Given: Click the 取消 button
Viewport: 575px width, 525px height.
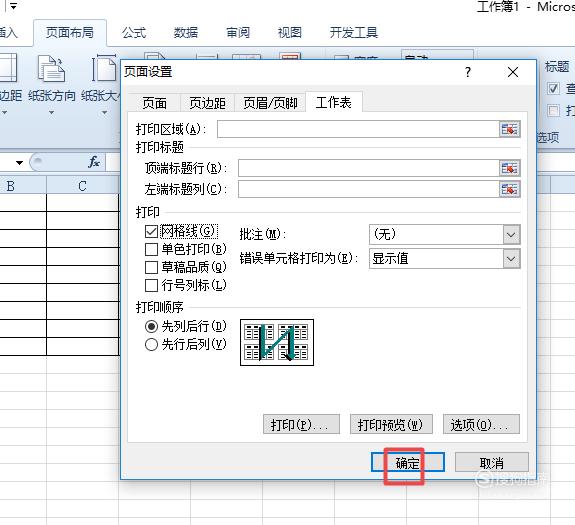Looking at the screenshot, I should click(492, 462).
